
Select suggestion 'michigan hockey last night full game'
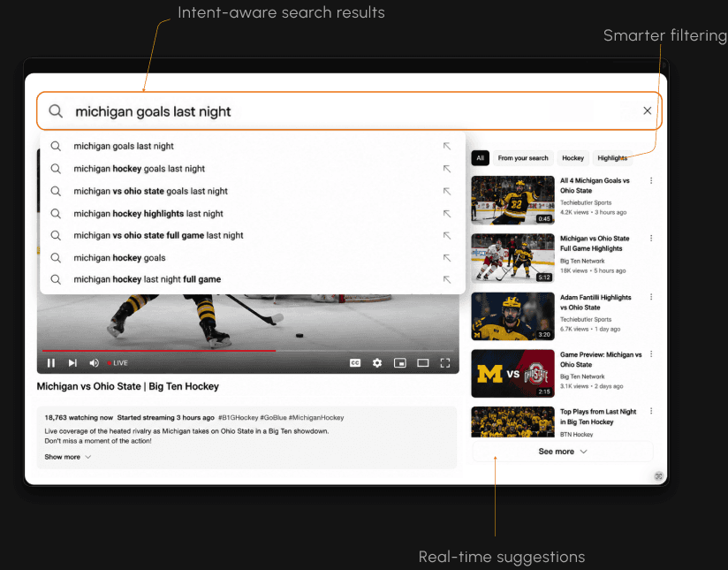coord(253,279)
